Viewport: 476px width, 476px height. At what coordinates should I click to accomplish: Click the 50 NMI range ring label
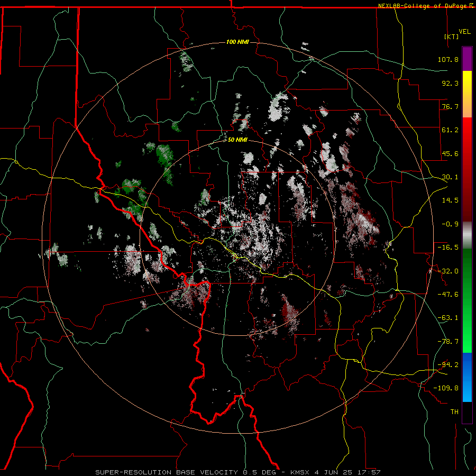pos(237,140)
